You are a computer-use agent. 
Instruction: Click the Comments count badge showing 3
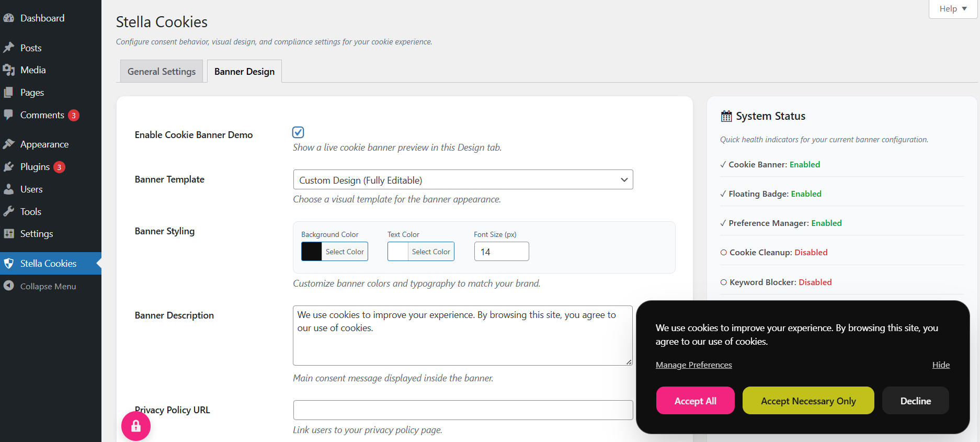click(74, 116)
